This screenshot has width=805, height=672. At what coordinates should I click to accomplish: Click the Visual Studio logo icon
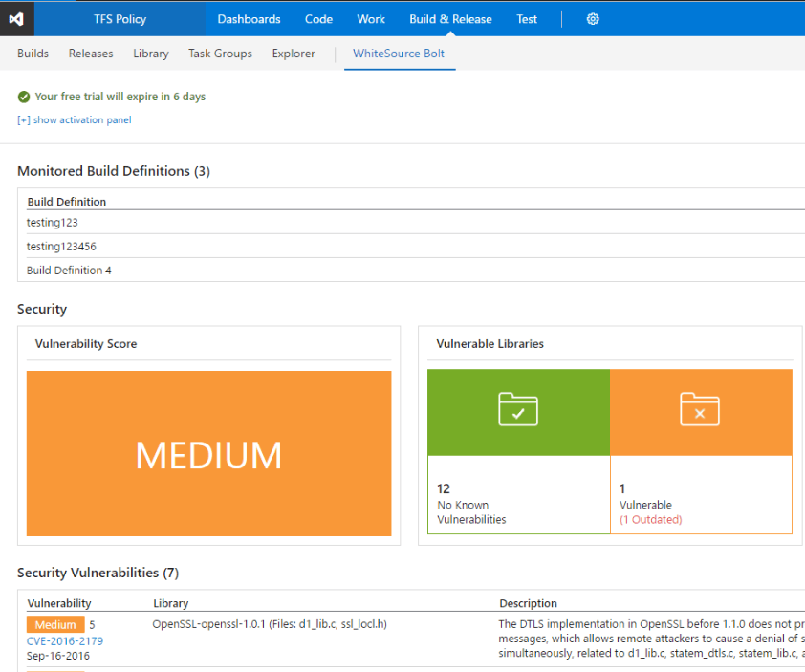point(16,19)
